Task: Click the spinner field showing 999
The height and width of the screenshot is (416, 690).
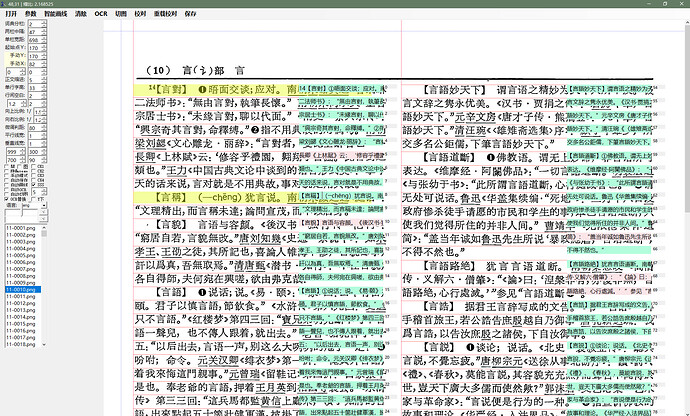Action: click(x=16, y=151)
